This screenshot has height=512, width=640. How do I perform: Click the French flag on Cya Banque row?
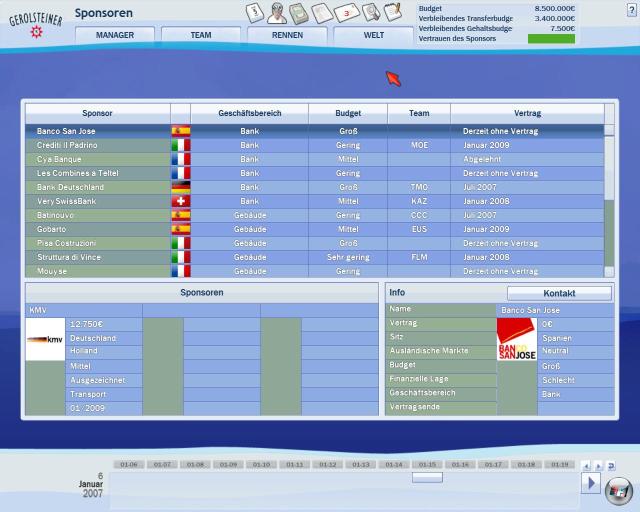coord(181,159)
